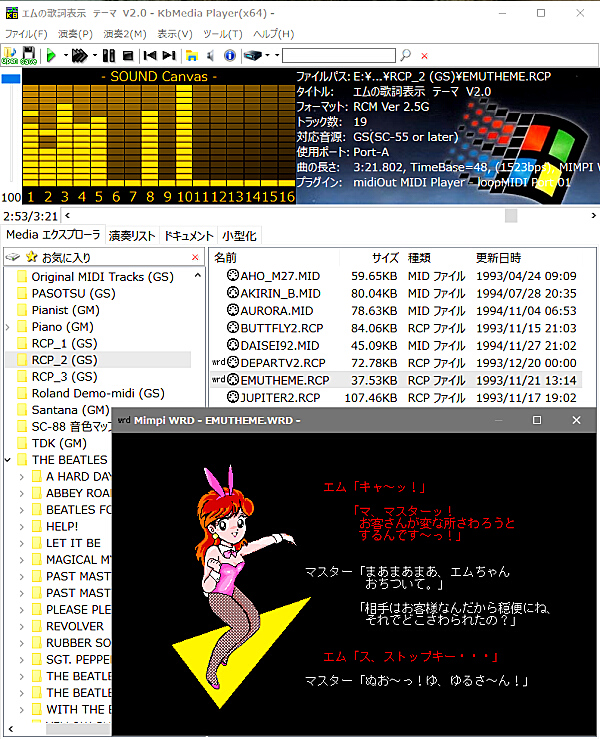Click the speaker volume icon
The image size is (600, 740).
pyautogui.click(x=210, y=56)
